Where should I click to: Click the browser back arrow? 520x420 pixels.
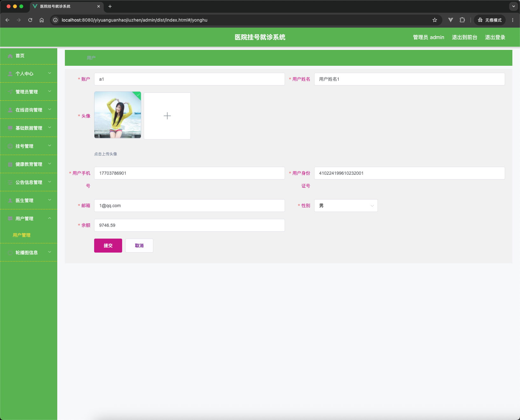7,20
